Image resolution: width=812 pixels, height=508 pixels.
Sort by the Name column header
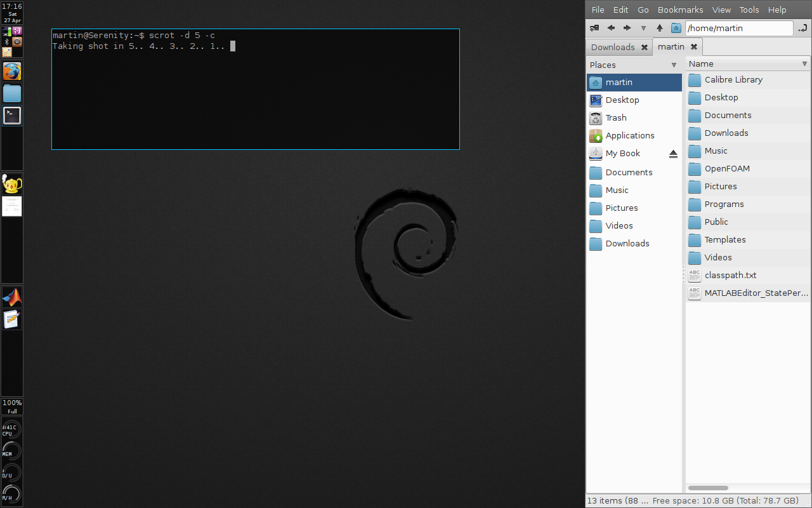[748, 63]
